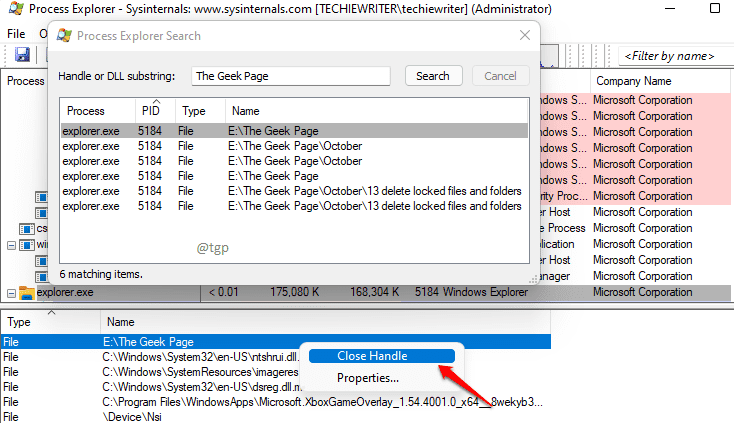This screenshot has height=423, width=734.
Task: Click the Save toolbar icon
Action: 22,55
